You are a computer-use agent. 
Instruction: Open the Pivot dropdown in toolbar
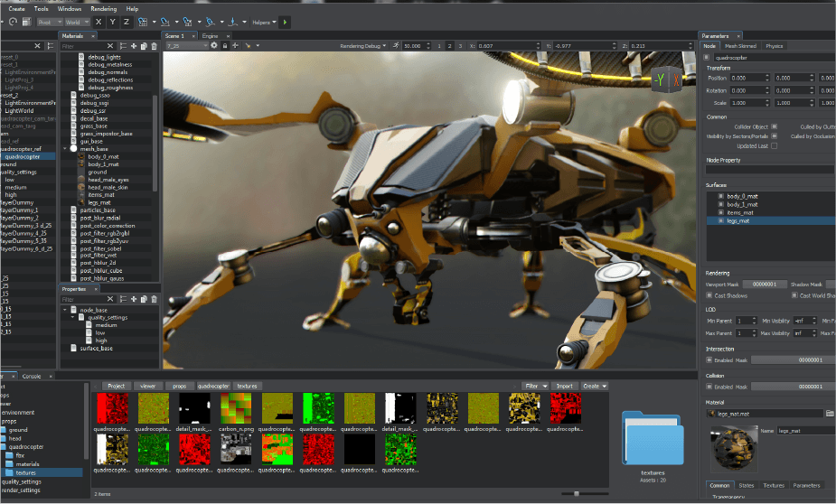50,21
